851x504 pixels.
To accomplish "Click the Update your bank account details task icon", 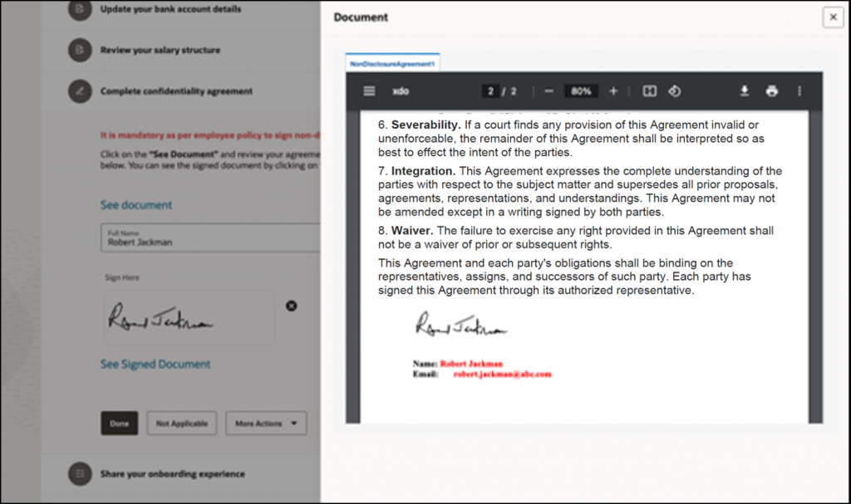I will (80, 9).
